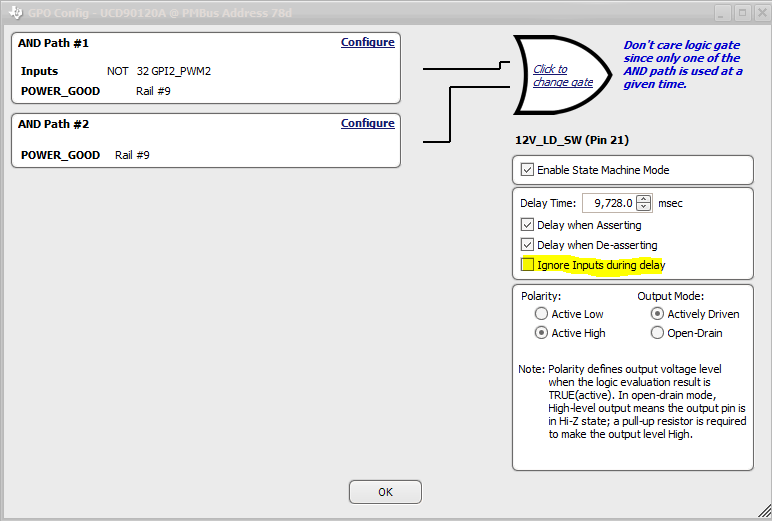The height and width of the screenshot is (521, 772).
Task: Click the logic gate symbol
Action: (562, 75)
